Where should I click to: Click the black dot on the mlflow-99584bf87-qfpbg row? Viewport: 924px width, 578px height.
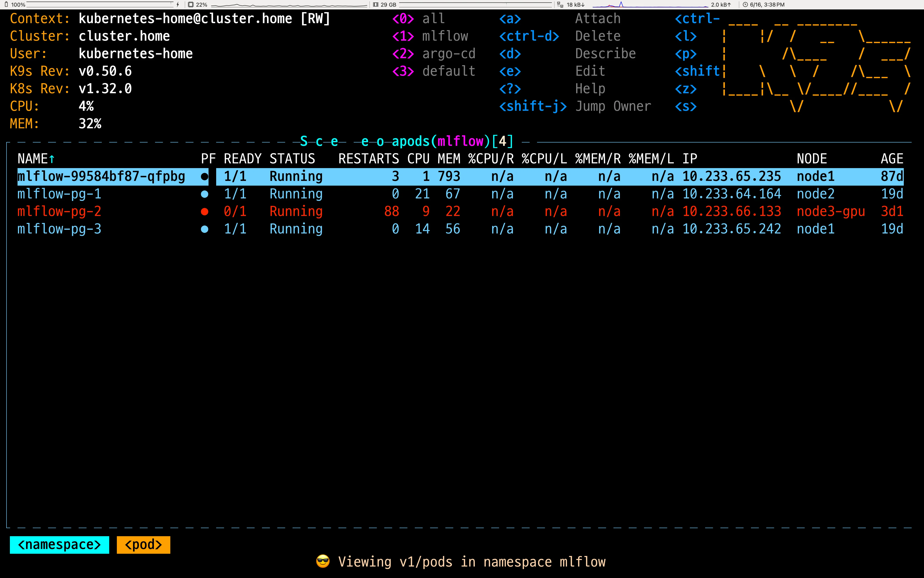tap(204, 177)
